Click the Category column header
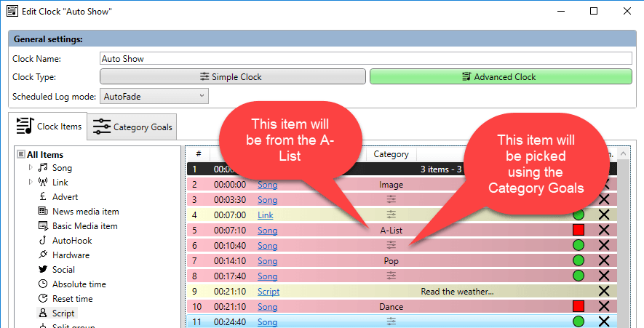This screenshot has height=328, width=644. point(391,154)
